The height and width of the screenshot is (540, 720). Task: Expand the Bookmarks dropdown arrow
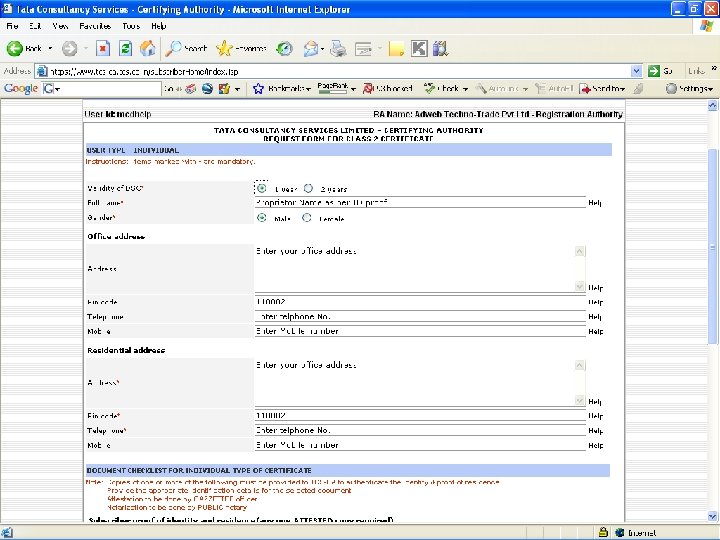click(x=308, y=89)
